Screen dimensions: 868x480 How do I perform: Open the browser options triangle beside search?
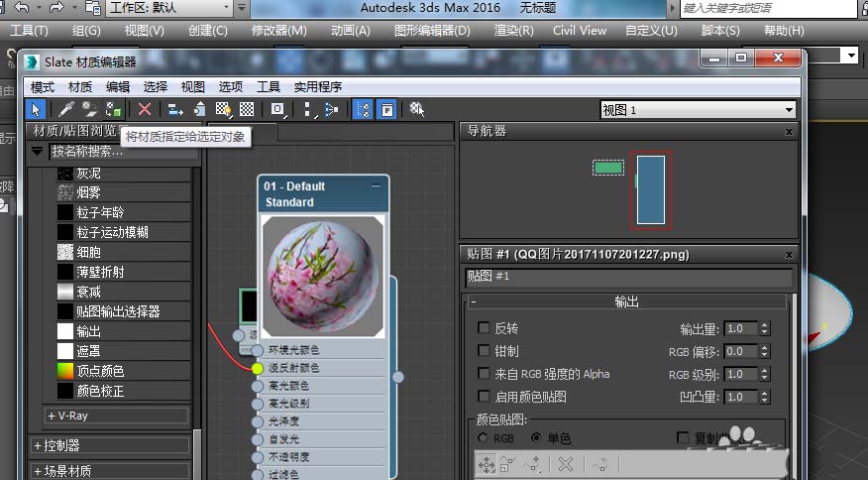(37, 150)
